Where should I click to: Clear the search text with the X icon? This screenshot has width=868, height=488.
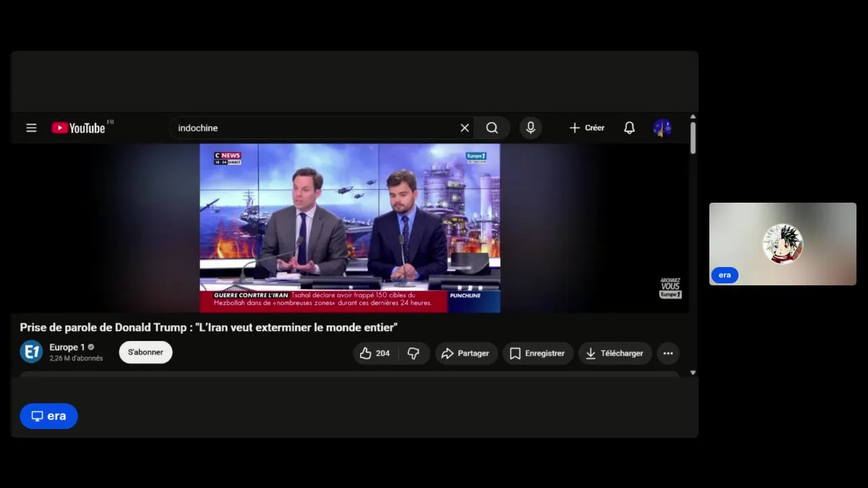coord(465,127)
